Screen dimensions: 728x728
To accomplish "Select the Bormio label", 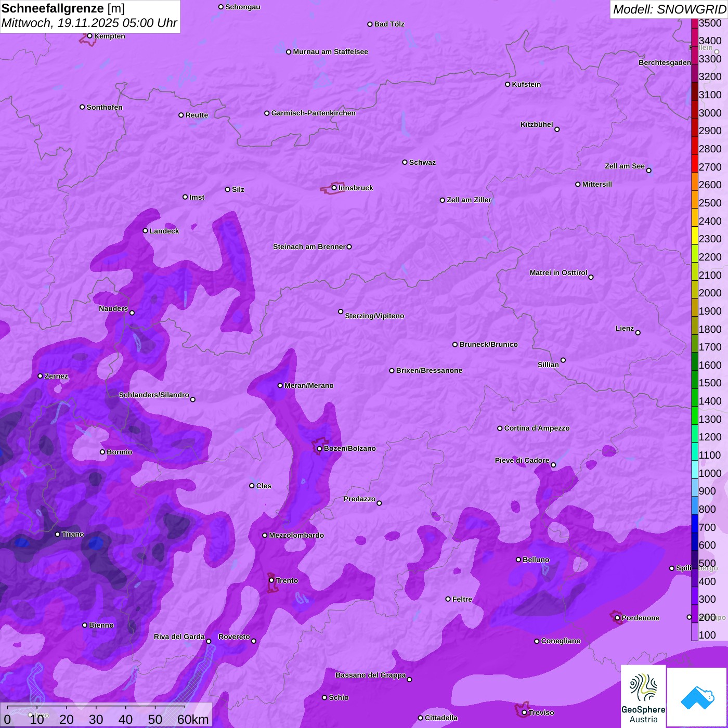I will click(x=120, y=452).
